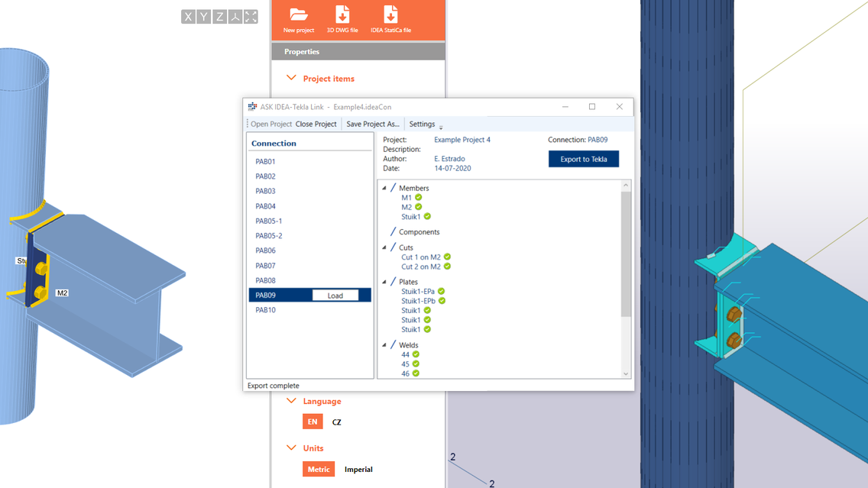Select connection PAB07
Screen dimensions: 868x488
[265, 266]
